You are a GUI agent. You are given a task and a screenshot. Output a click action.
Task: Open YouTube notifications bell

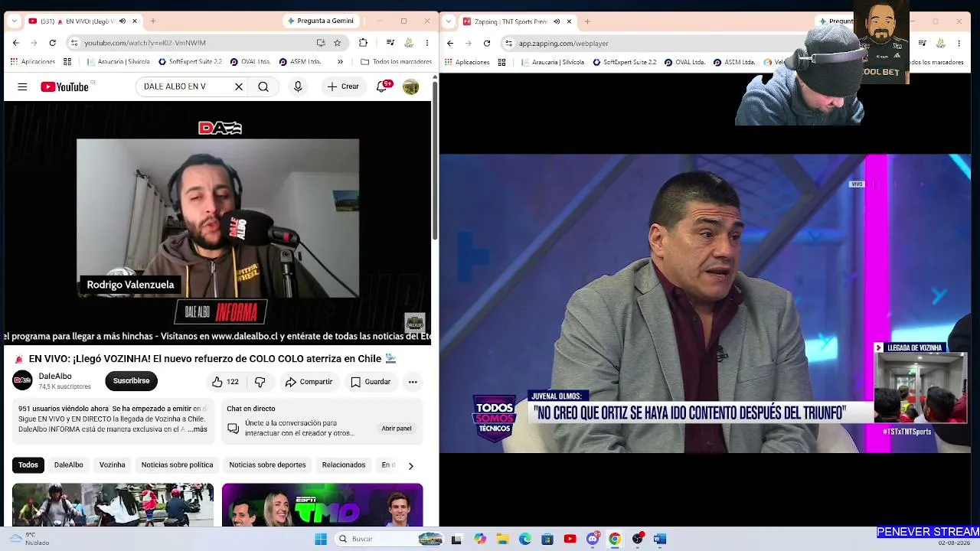click(x=381, y=87)
